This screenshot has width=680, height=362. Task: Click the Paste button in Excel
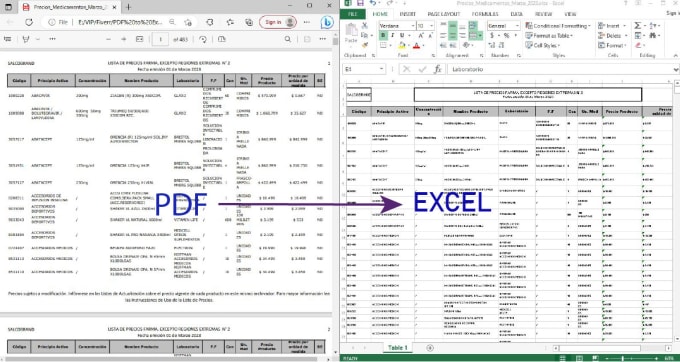pyautogui.click(x=351, y=34)
